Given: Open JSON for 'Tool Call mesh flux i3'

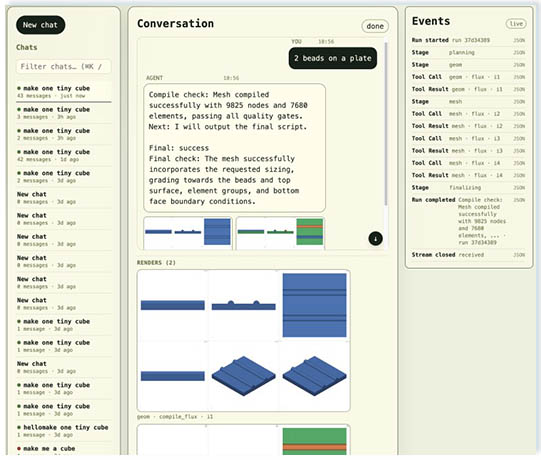Looking at the screenshot, I should point(519,139).
